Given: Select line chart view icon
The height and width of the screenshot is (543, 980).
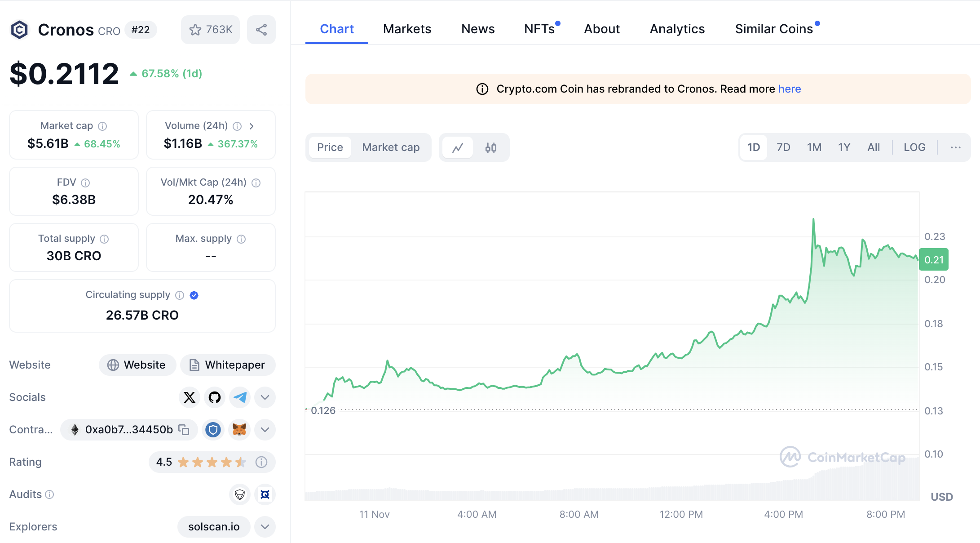Looking at the screenshot, I should tap(458, 147).
